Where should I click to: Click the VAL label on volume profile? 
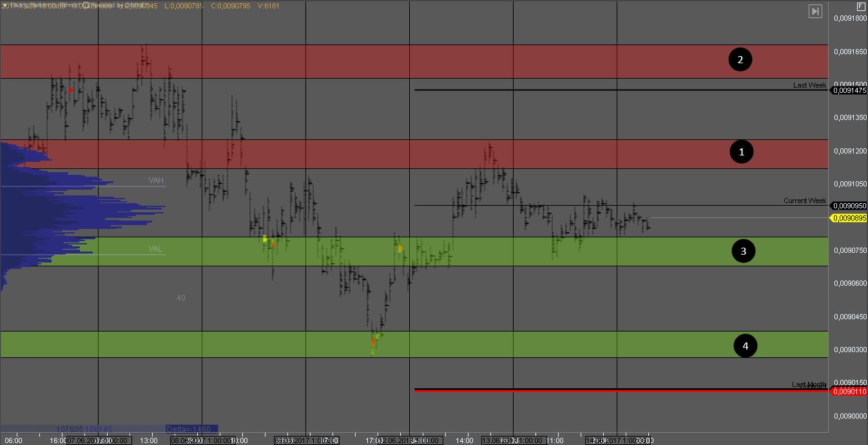pos(155,248)
